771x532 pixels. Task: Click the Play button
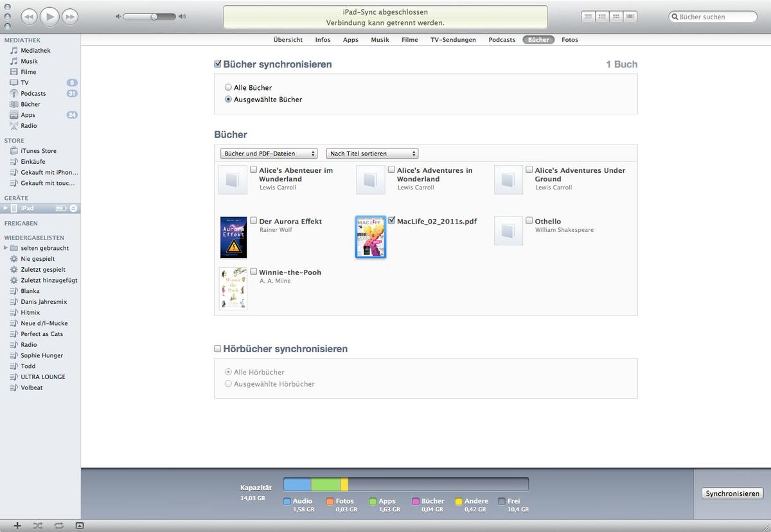[49, 16]
